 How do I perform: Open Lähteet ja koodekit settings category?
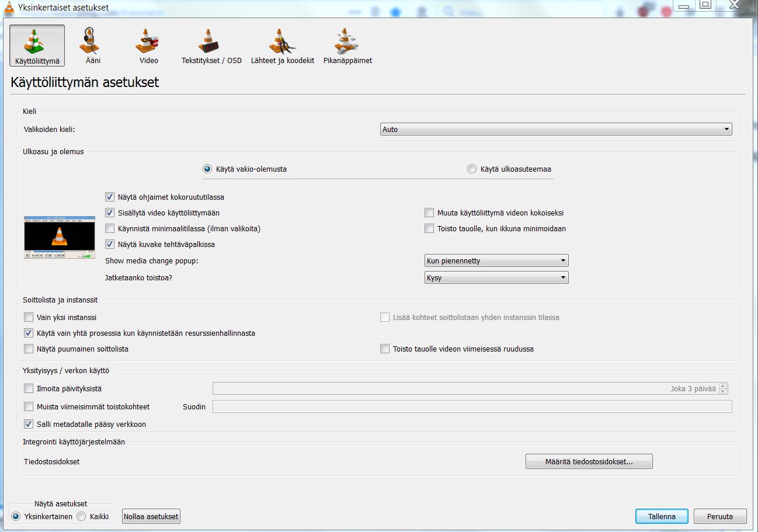283,46
